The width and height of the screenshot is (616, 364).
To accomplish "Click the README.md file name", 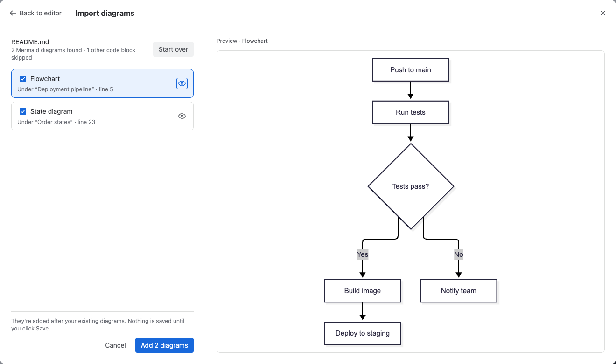I will tap(30, 42).
